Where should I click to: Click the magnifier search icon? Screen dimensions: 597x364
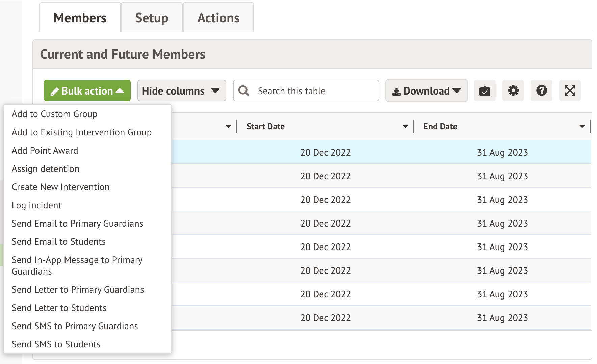tap(243, 90)
